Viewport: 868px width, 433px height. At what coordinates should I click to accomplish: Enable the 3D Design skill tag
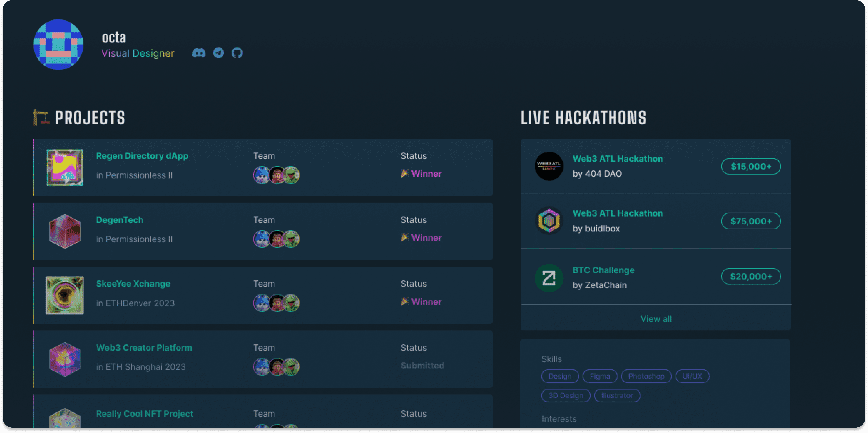click(x=566, y=395)
